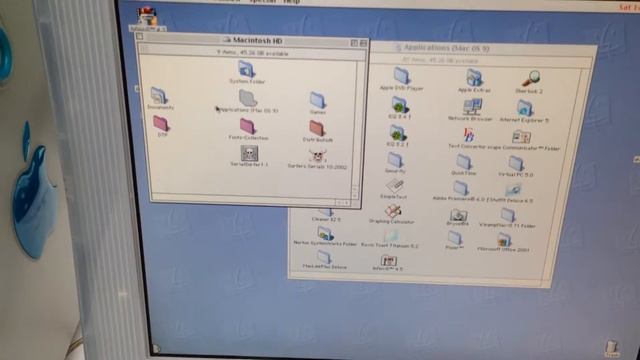Click the Macintosh HD window title bar

point(253,40)
